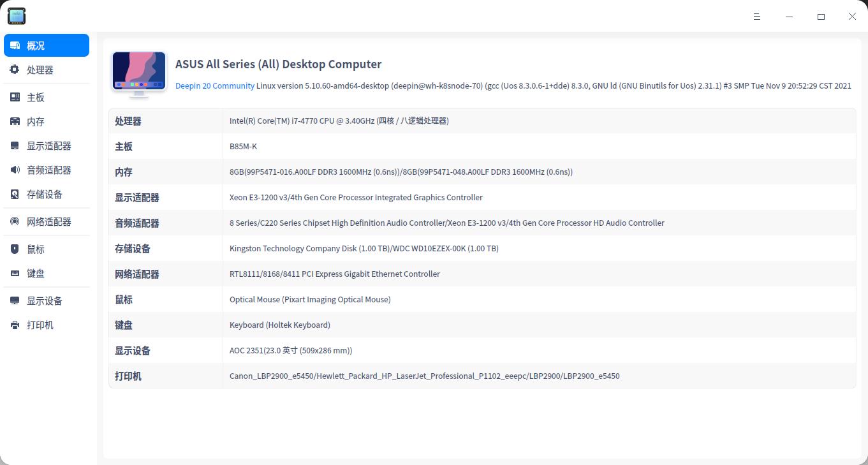Click the Linux version 5.10.60 kernel text

click(554, 85)
